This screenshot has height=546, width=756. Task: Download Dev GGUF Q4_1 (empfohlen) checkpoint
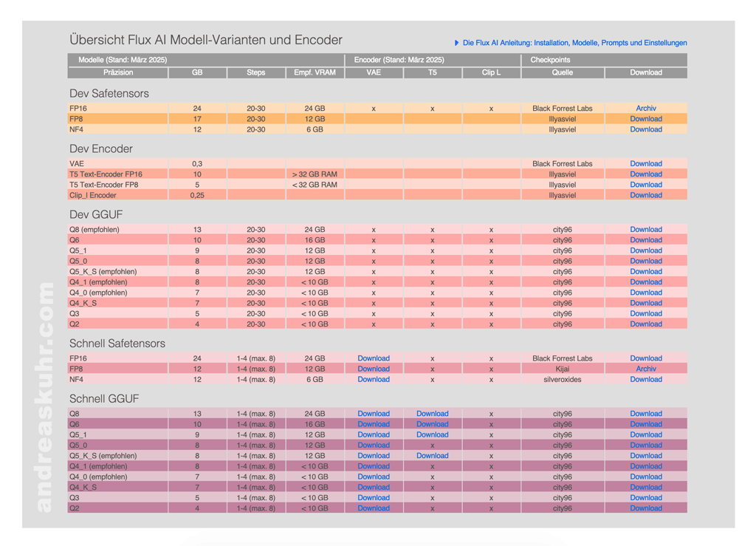(645, 283)
